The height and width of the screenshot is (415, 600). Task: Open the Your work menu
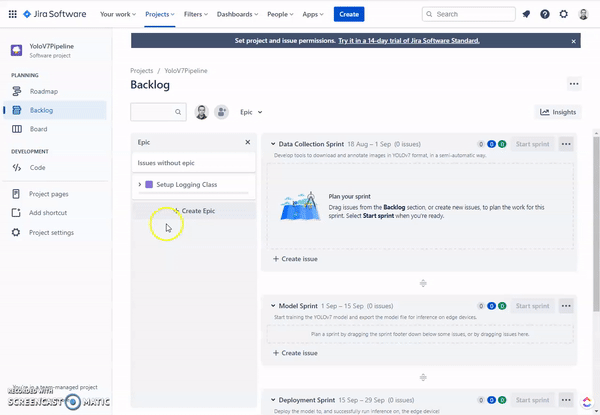(117, 14)
